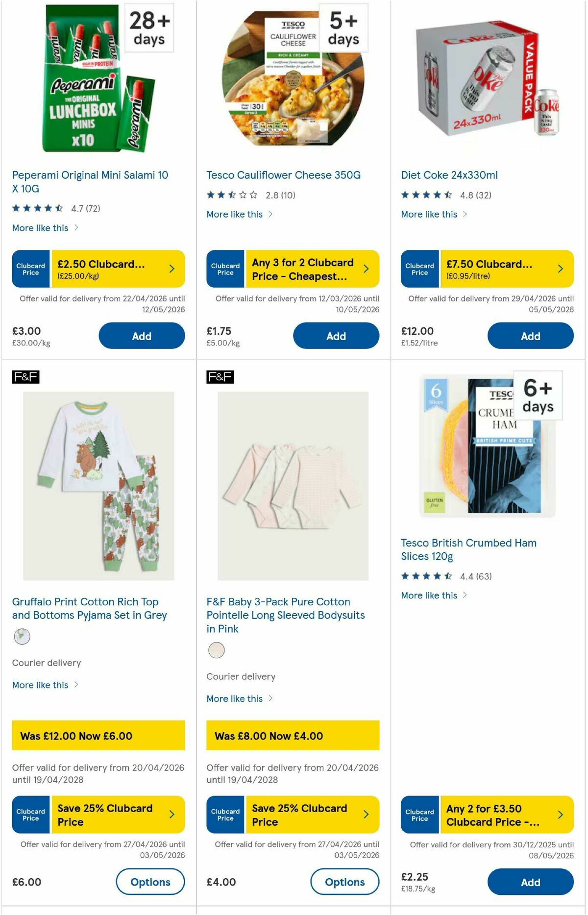This screenshot has width=588, height=915.
Task: Select the pink swatch for the baby bodysuits
Action: point(216,650)
